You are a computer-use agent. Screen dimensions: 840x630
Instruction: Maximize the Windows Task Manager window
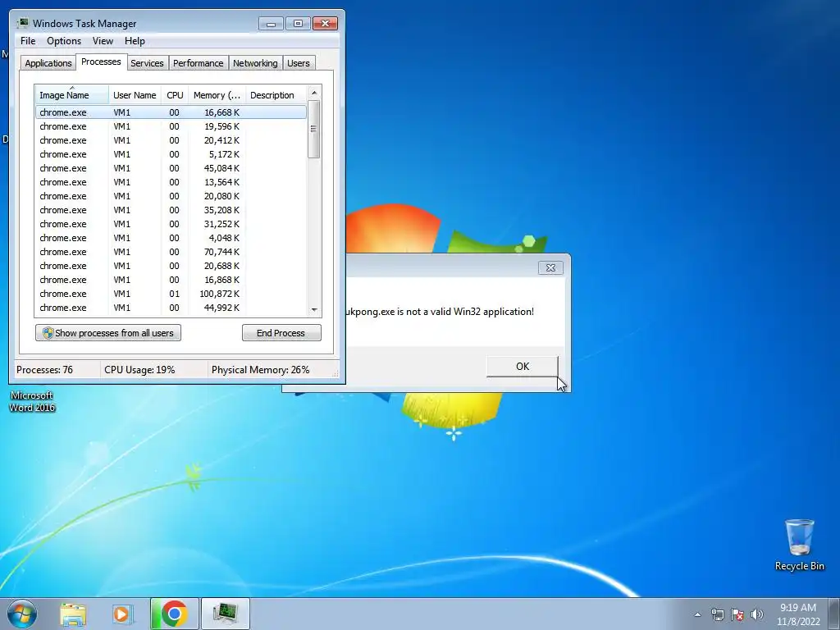coord(299,24)
